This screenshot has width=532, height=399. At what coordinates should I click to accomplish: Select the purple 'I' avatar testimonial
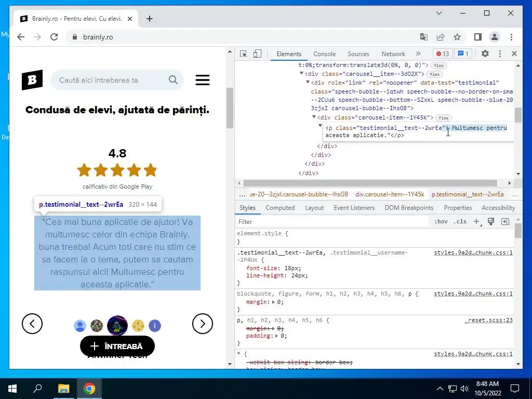(155, 326)
